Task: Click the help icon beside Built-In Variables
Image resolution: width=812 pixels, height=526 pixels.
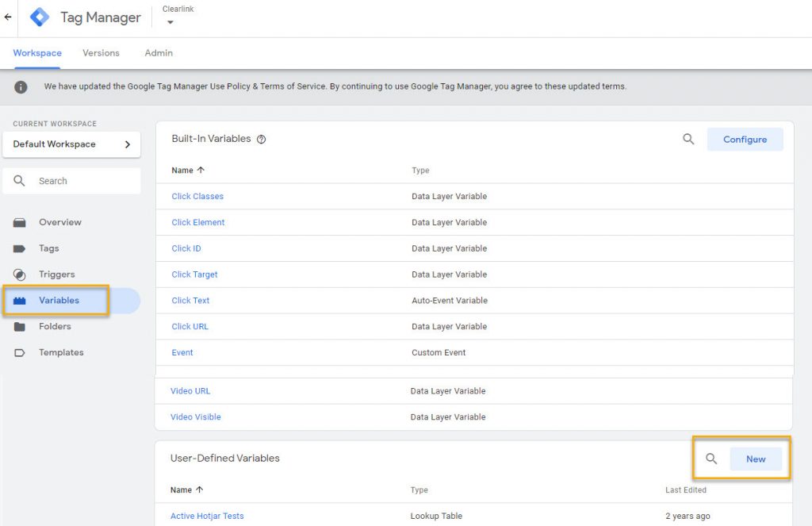Action: coord(262,140)
